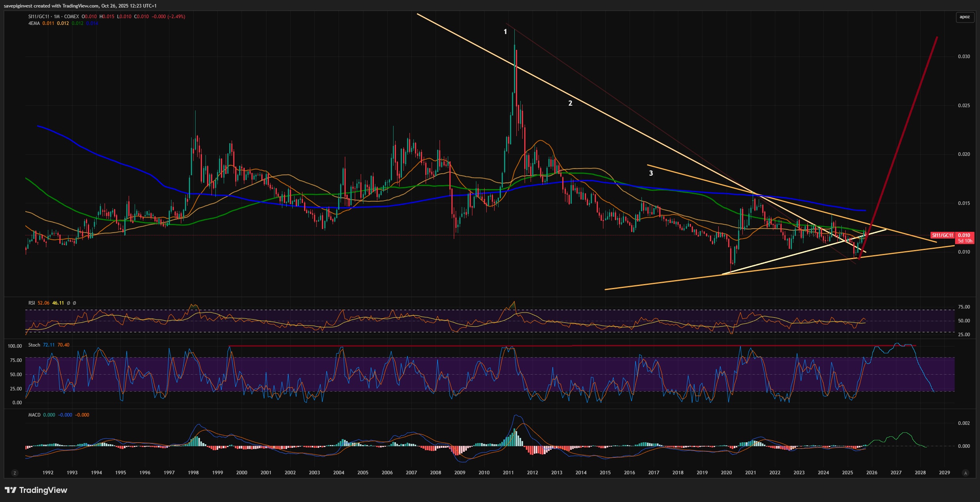The height and width of the screenshot is (502, 980).
Task: Click the wave label 2 annotation
Action: 570,103
